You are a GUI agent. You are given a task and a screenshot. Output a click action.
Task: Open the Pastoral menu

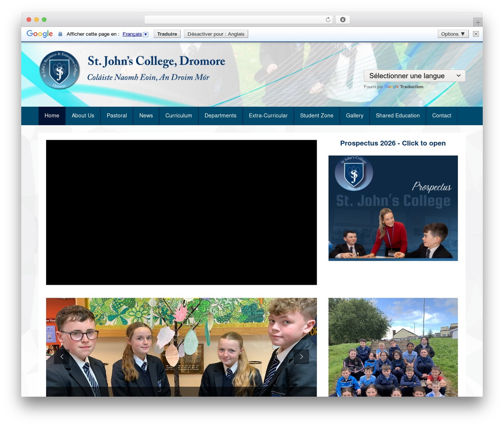click(117, 116)
